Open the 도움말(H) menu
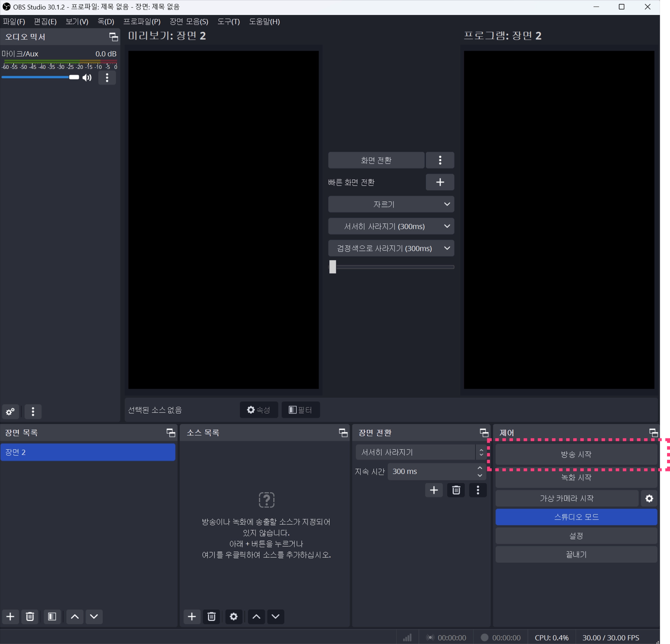Viewport: 670px width, 644px height. pos(264,22)
